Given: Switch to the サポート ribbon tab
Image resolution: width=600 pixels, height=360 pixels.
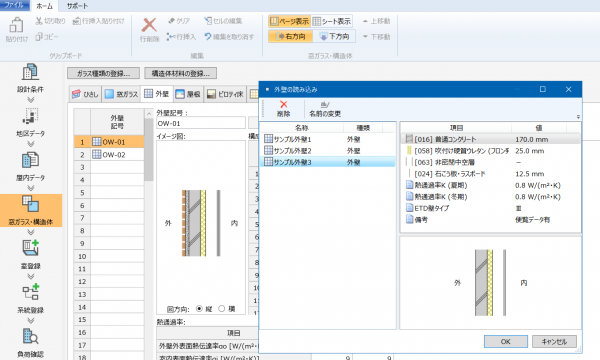Looking at the screenshot, I should 77,6.
